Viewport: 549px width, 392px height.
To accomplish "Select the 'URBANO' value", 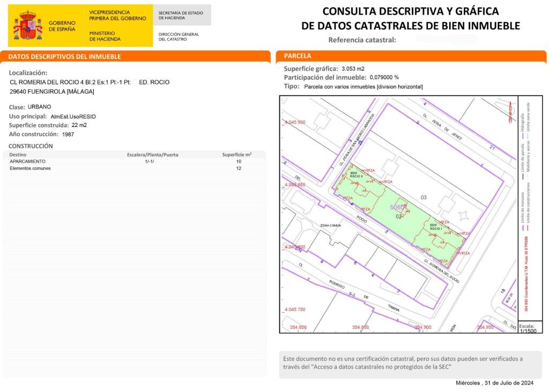I will [x=39, y=107].
